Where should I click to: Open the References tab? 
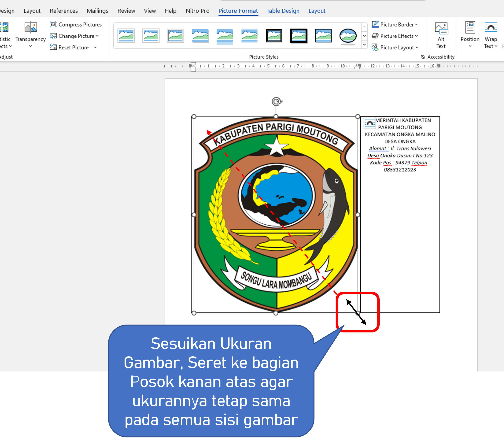[63, 11]
